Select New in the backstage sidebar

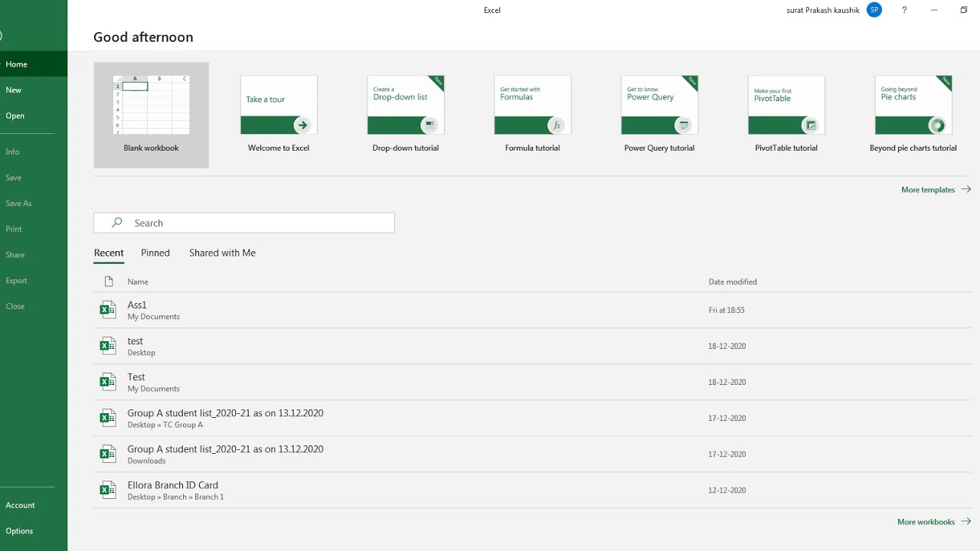pos(34,90)
